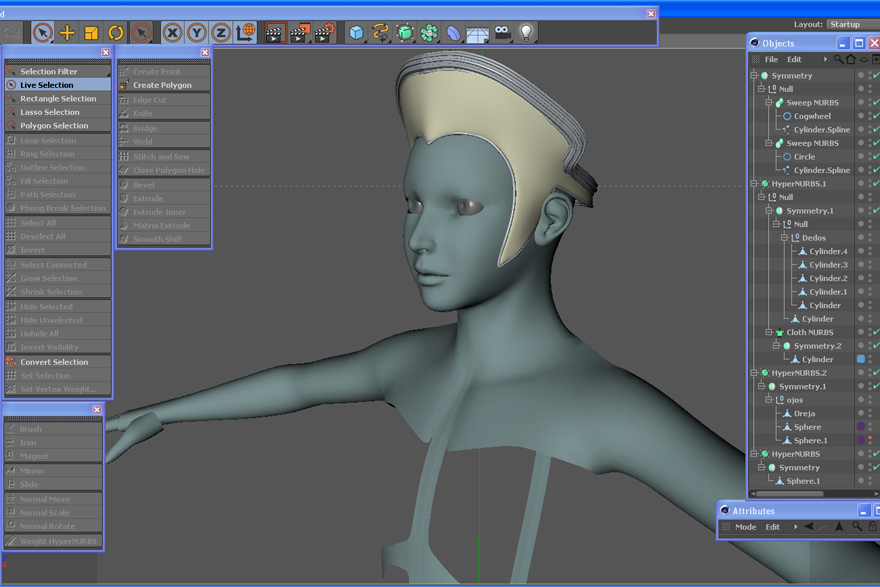
Task: Select the Move tool in top toolbar
Action: pos(67,33)
